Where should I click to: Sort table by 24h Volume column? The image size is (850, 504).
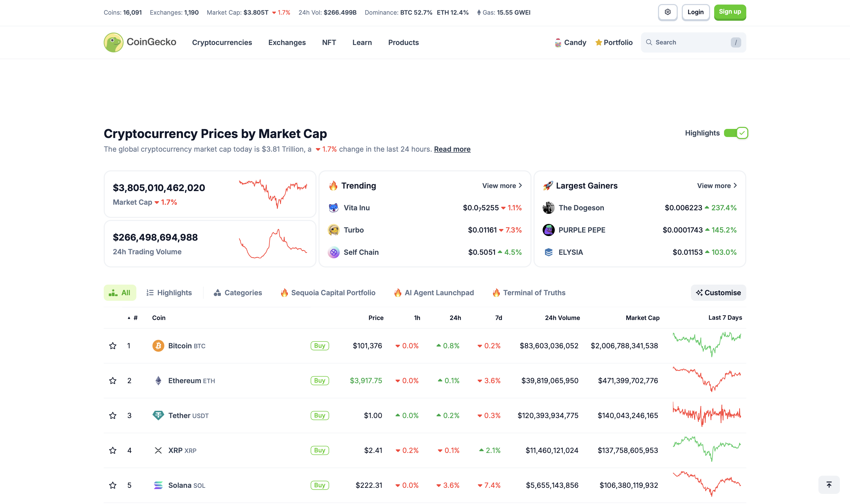coord(562,318)
